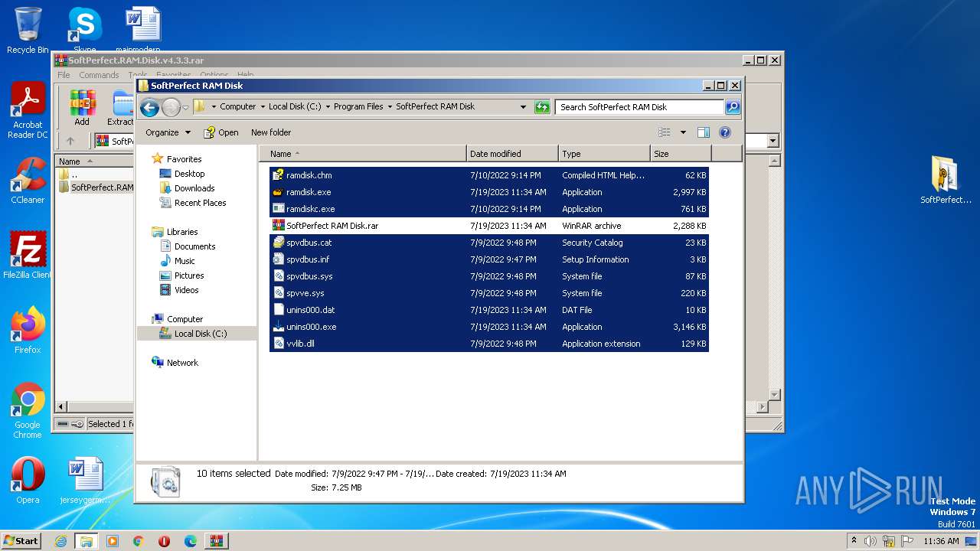This screenshot has height=551, width=980.
Task: Change view using the views icon
Action: click(x=664, y=132)
